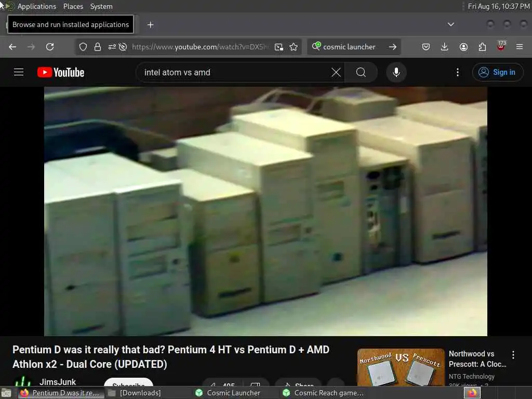Submit the cosmic launcher search arrow
This screenshot has width=532, height=399.
pos(393,47)
